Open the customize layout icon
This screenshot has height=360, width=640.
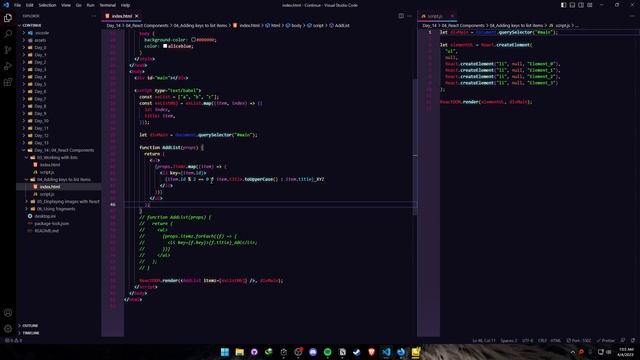click(590, 5)
